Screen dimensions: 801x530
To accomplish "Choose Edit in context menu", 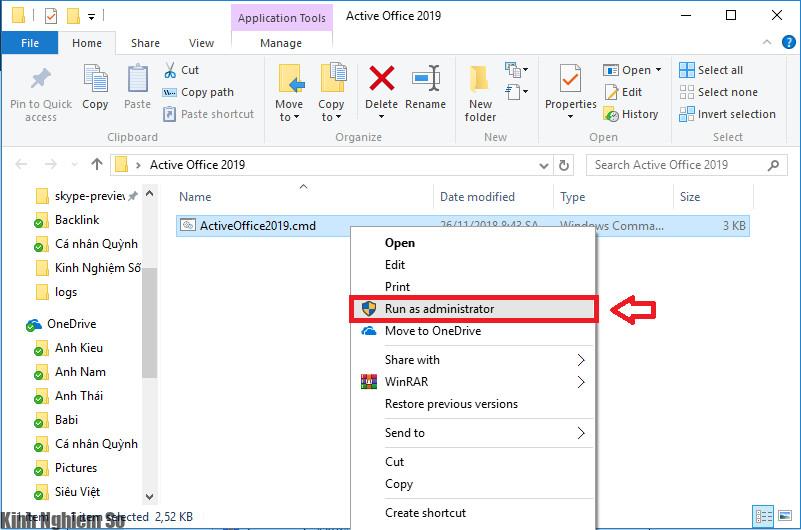I will [x=472, y=265].
